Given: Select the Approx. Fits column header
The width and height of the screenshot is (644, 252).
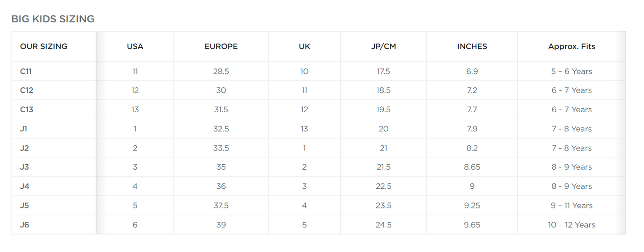Looking at the screenshot, I should (x=571, y=46).
